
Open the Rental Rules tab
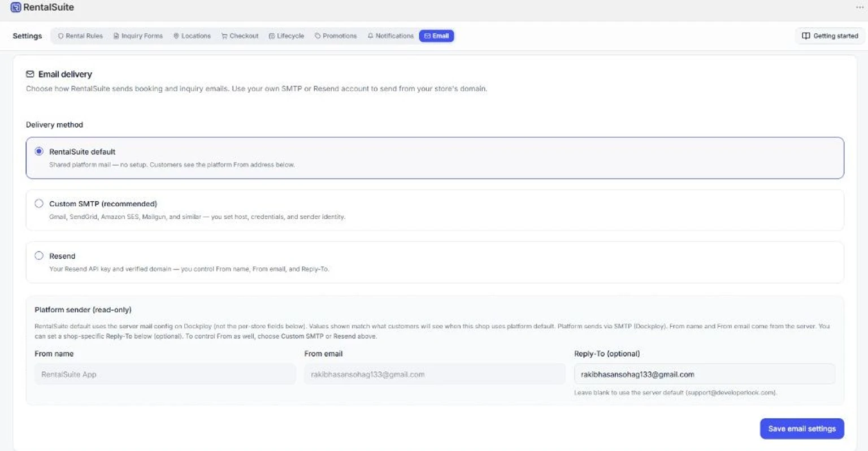pos(80,36)
